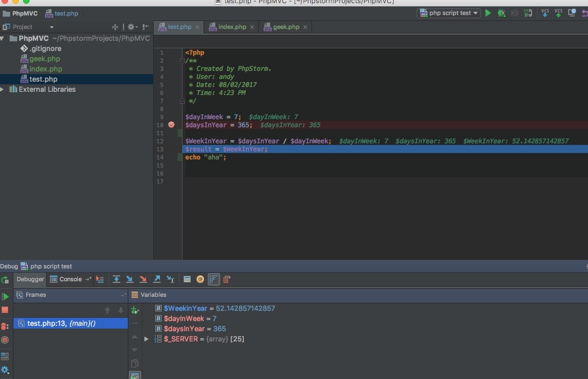Image resolution: width=588 pixels, height=379 pixels.
Task: Rerun php script test in Debug panel
Action: (x=5, y=280)
